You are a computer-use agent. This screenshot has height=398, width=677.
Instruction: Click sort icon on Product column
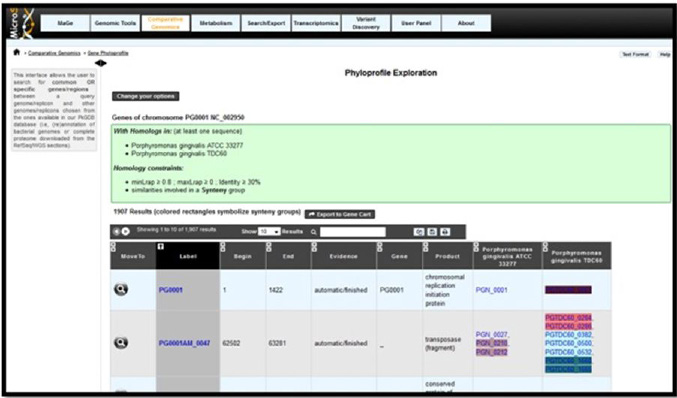[x=426, y=246]
